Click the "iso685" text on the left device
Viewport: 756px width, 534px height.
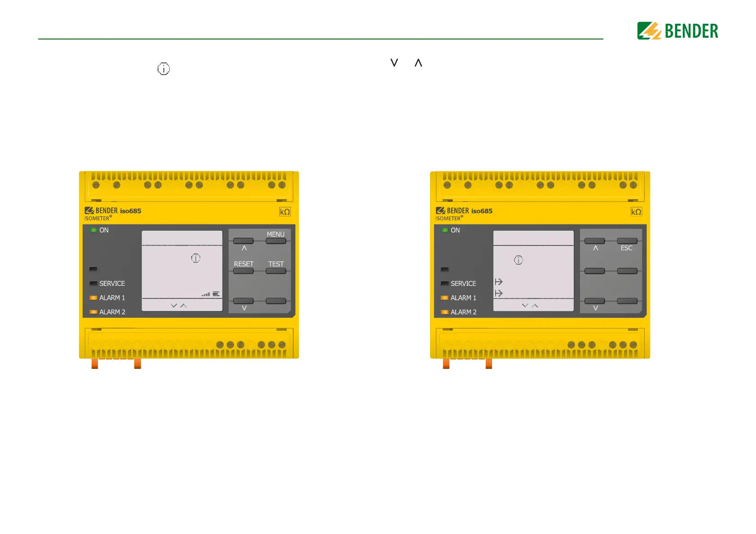pos(131,211)
